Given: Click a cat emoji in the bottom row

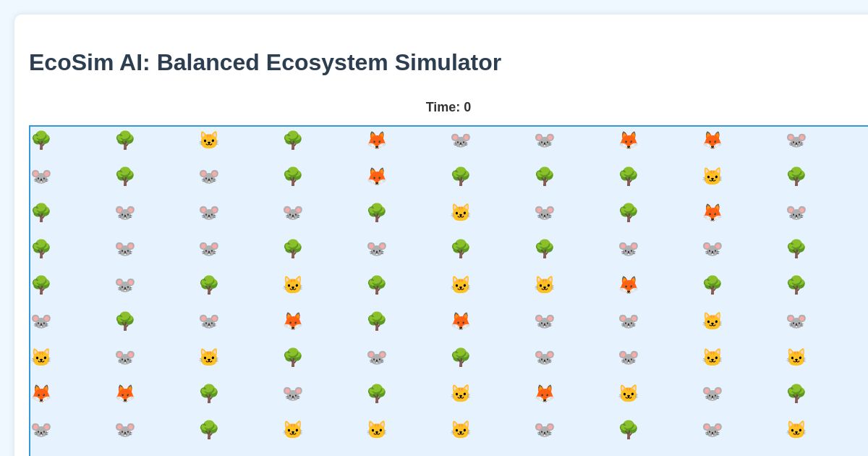Looking at the screenshot, I should point(293,429).
